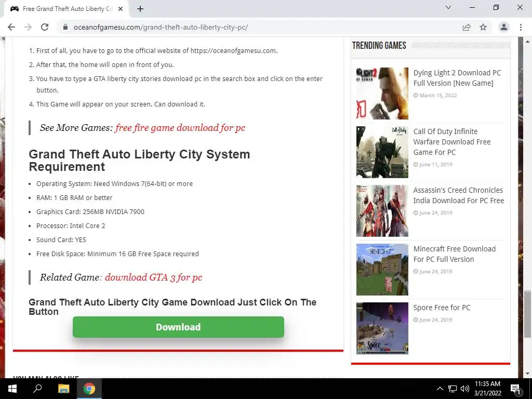This screenshot has height=399, width=532.
Task: Open the Windows Start menu
Action: (x=12, y=389)
